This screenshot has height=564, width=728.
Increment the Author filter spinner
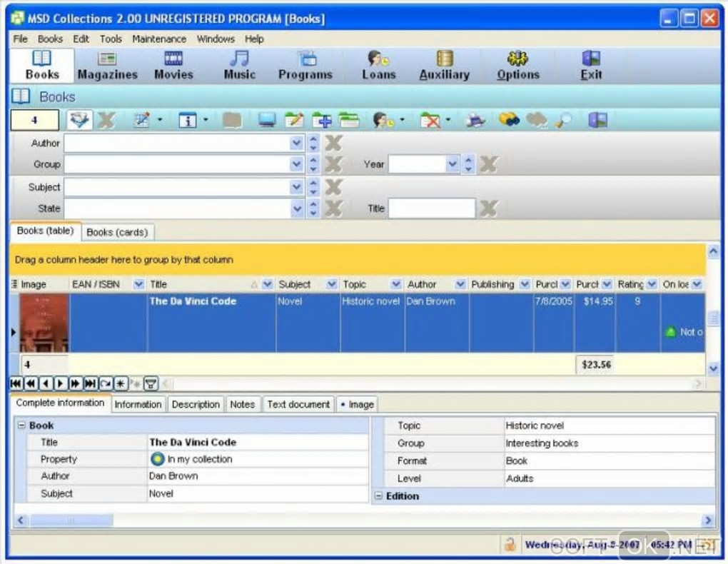tap(313, 139)
